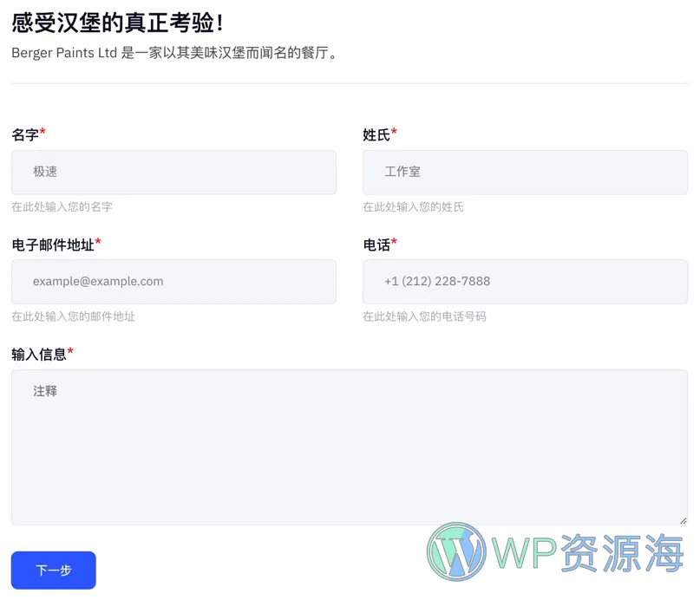Screen dimensions: 700x600
Task: Click hint text 在此处输入您的姓氏
Action: tap(414, 207)
